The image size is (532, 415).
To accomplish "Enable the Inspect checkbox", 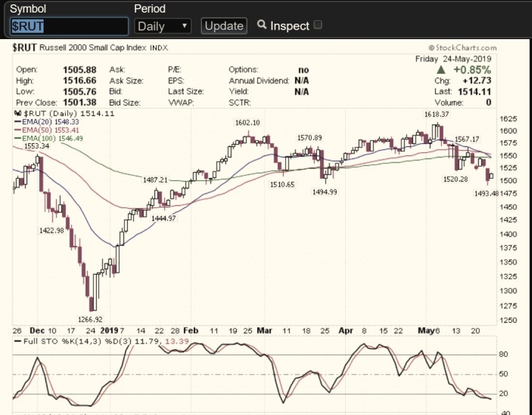I will [318, 25].
